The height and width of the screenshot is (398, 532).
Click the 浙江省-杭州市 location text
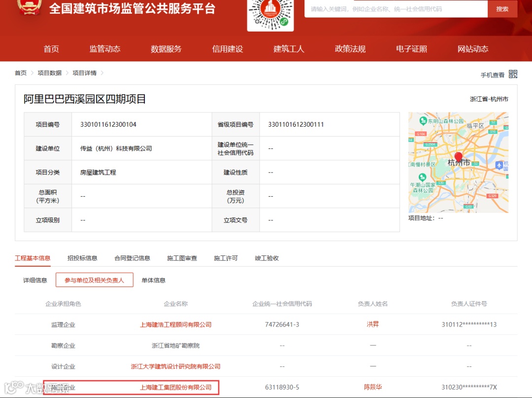(x=489, y=99)
